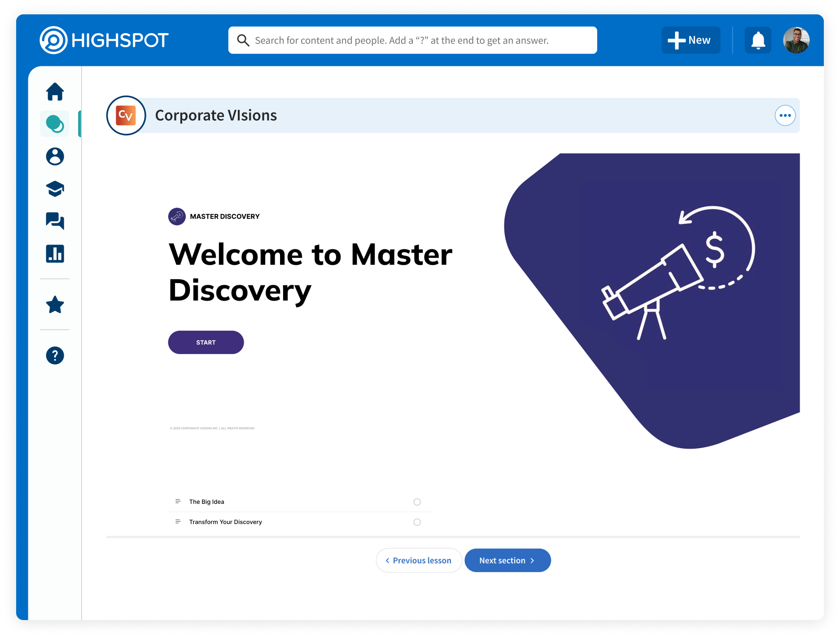The image size is (840, 638).
Task: Select the circle next to The Big Idea
Action: (x=417, y=502)
